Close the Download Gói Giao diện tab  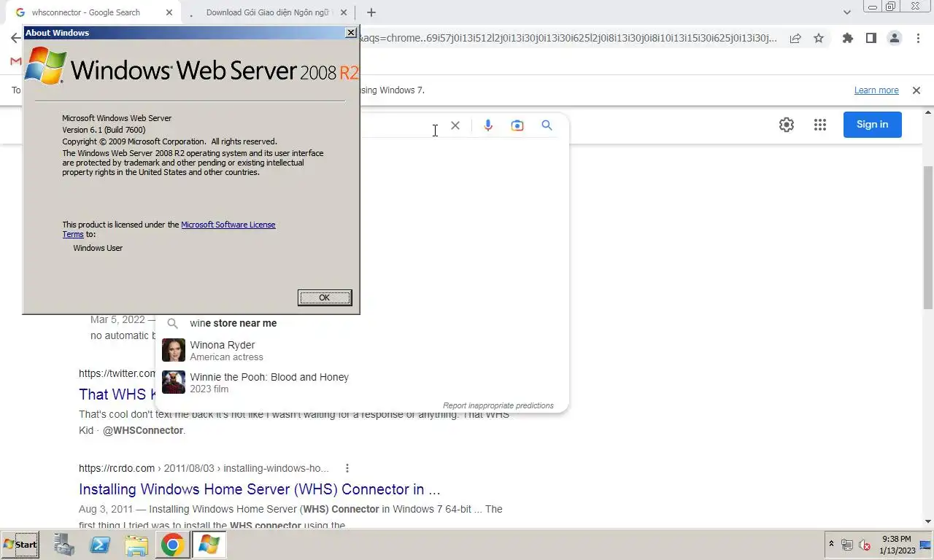click(344, 12)
